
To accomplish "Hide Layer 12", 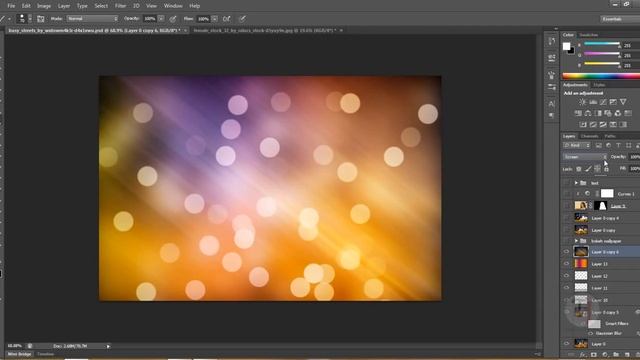I will (567, 276).
